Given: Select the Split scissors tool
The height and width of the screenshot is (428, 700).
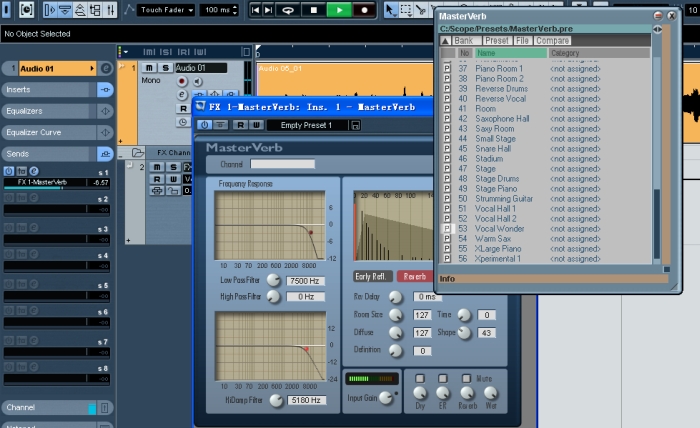Looking at the screenshot, I should tap(420, 10).
